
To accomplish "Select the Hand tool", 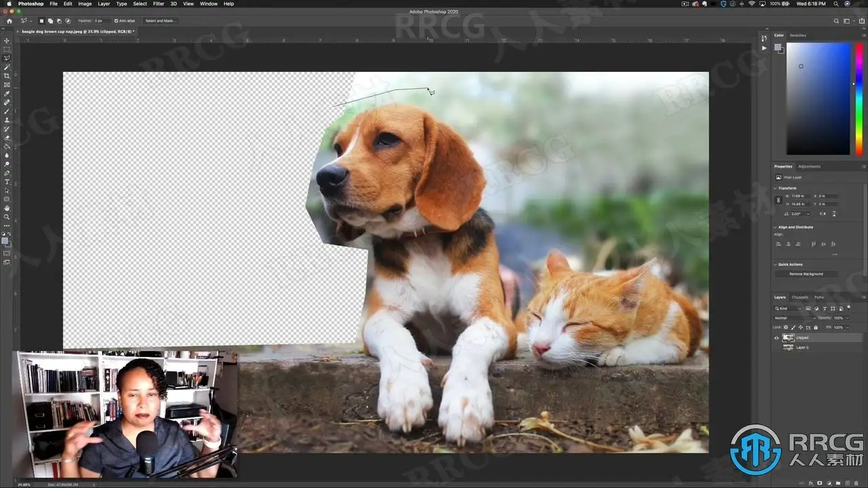I will (x=7, y=208).
